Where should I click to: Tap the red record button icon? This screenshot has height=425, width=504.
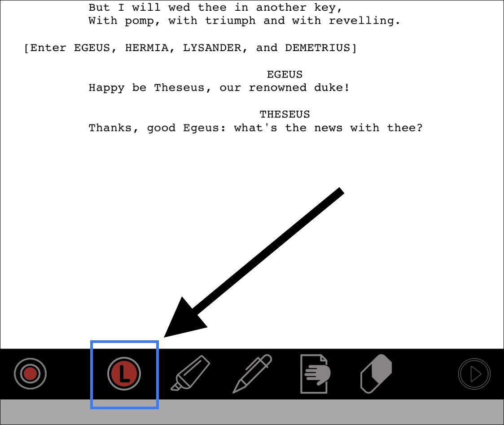(30, 373)
